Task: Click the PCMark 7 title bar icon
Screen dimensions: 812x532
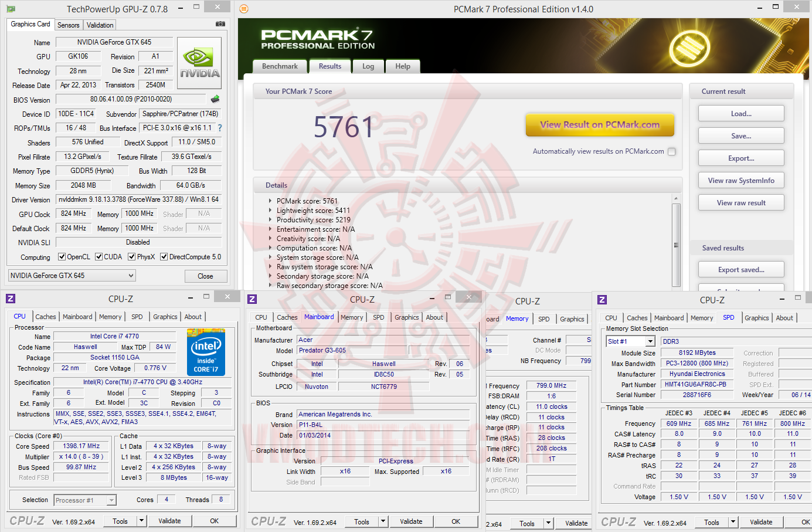Action: coord(244,9)
